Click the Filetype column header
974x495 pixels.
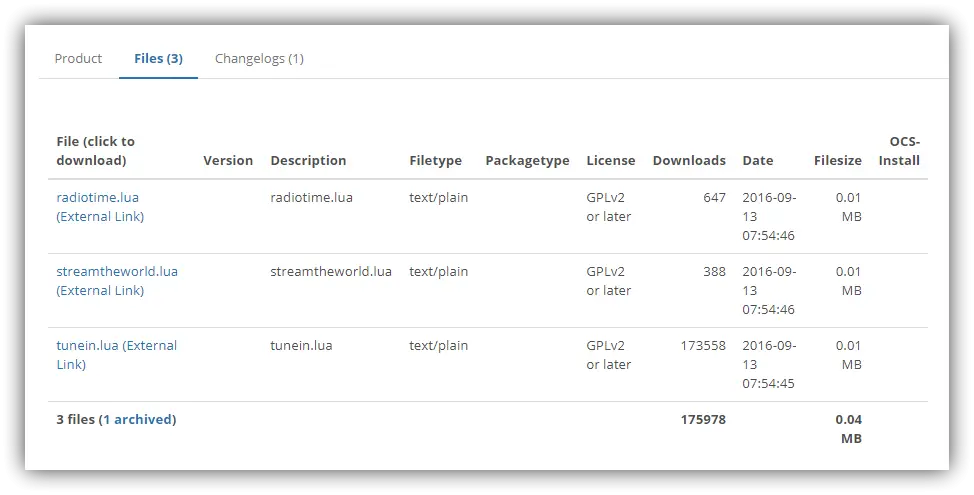[435, 160]
